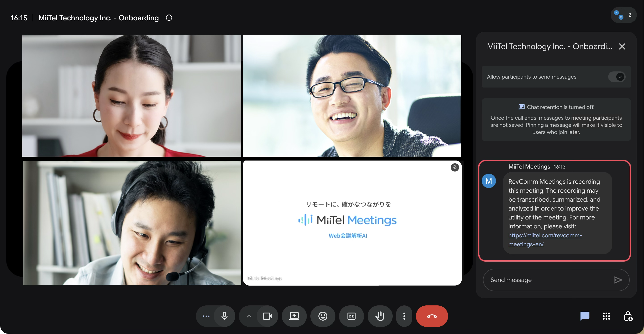Open audio settings three-dot menu
Image resolution: width=644 pixels, height=334 pixels.
click(206, 316)
